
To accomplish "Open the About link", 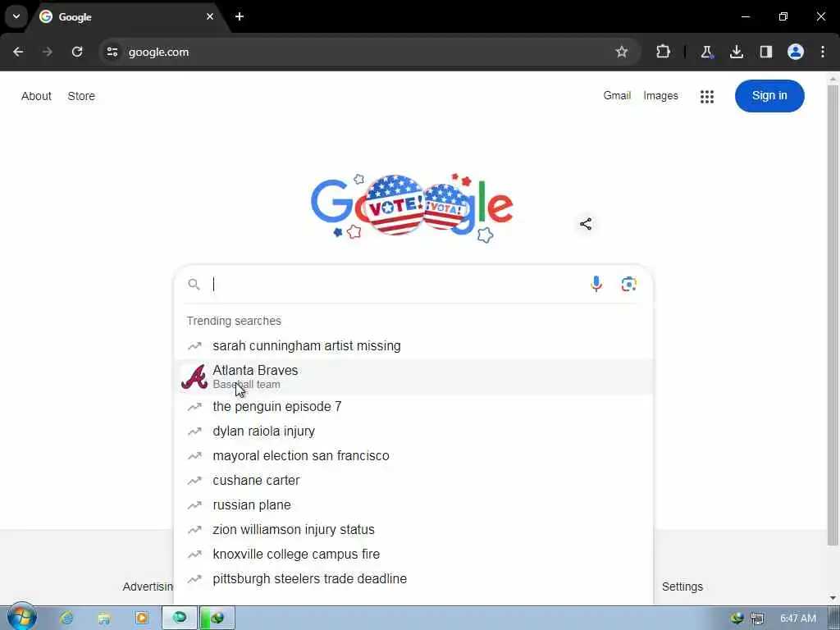I will pos(36,96).
